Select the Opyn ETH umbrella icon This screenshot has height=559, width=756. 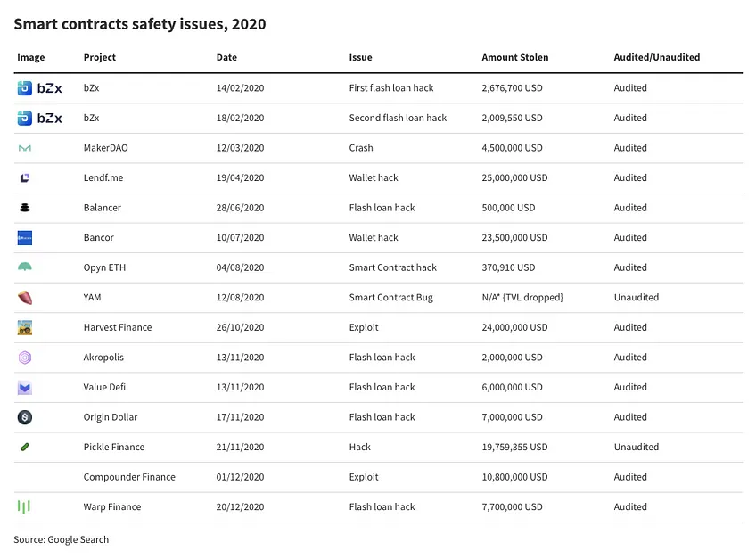(25, 267)
